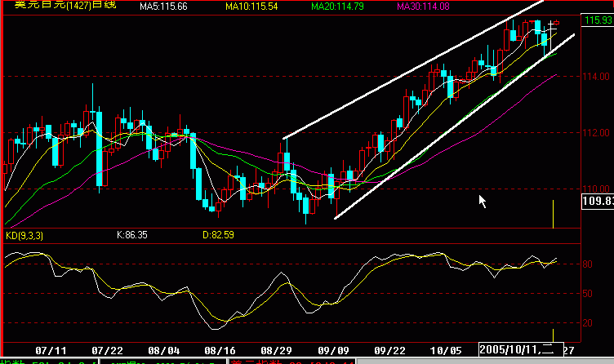Image resolution: width=614 pixels, height=364 pixels.
Task: Click the 10/05 date axis label
Action: tap(446, 350)
